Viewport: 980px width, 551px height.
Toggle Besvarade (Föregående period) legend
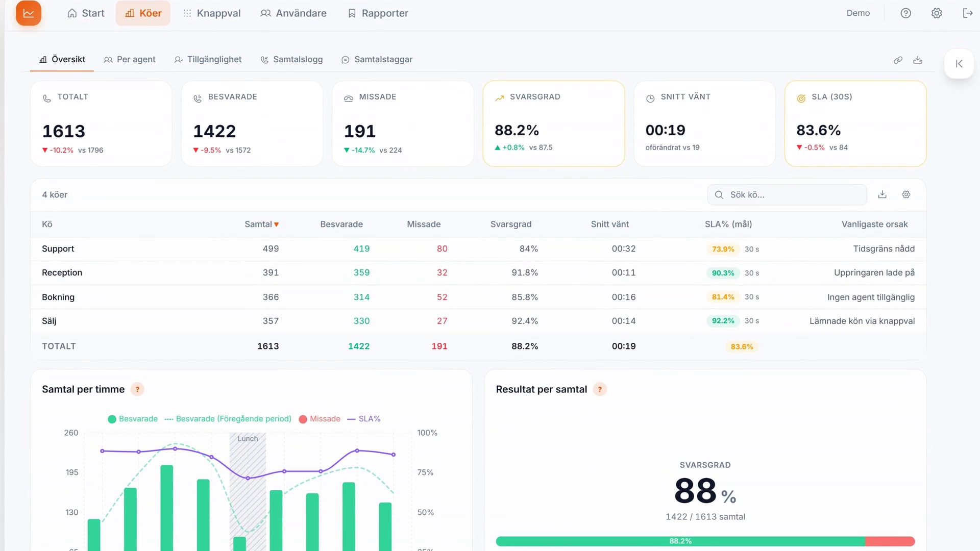(x=228, y=419)
